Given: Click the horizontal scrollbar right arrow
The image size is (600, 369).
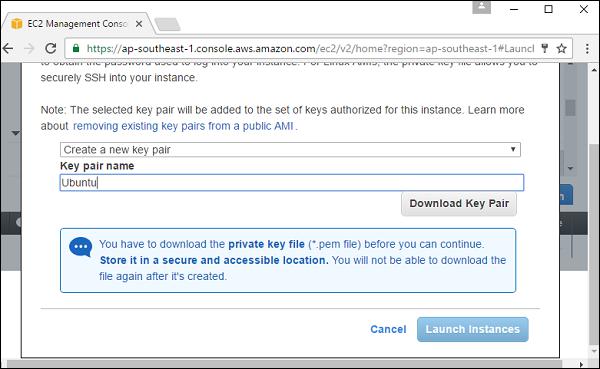Looking at the screenshot, I should [581, 364].
